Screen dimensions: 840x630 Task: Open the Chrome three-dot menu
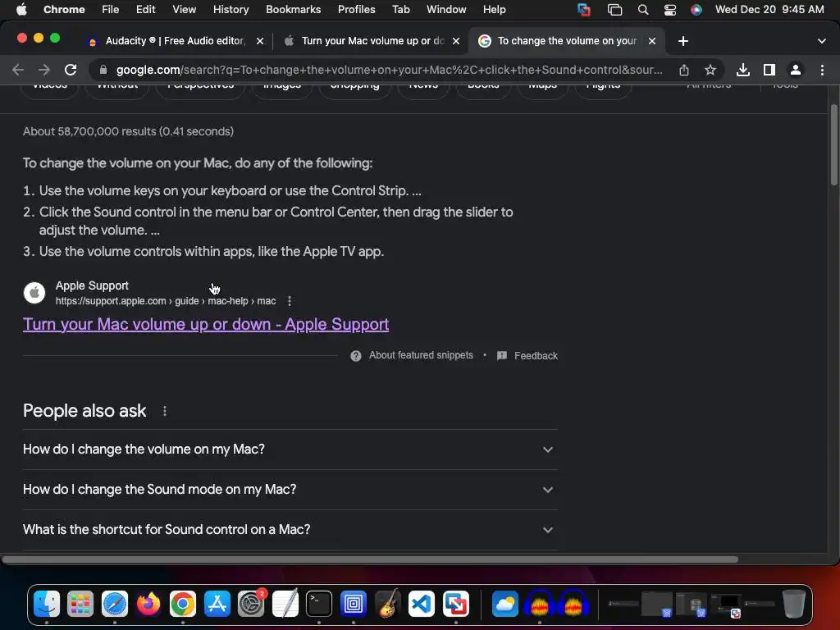click(x=822, y=70)
